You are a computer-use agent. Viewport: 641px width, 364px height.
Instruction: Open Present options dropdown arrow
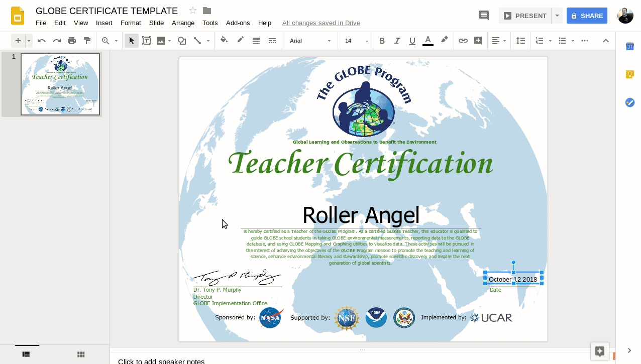pyautogui.click(x=557, y=16)
